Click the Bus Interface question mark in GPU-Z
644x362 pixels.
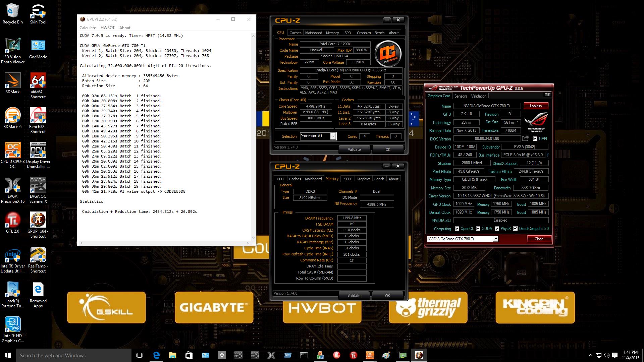tap(548, 155)
